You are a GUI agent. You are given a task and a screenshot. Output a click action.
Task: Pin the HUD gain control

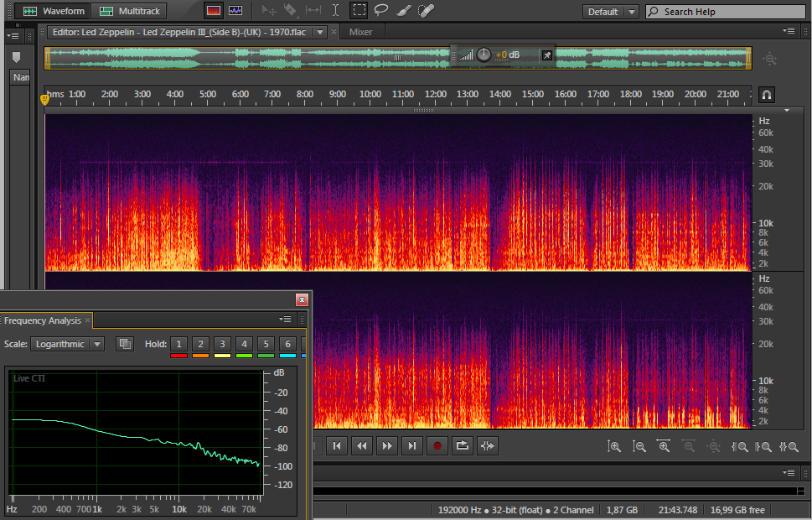point(547,55)
